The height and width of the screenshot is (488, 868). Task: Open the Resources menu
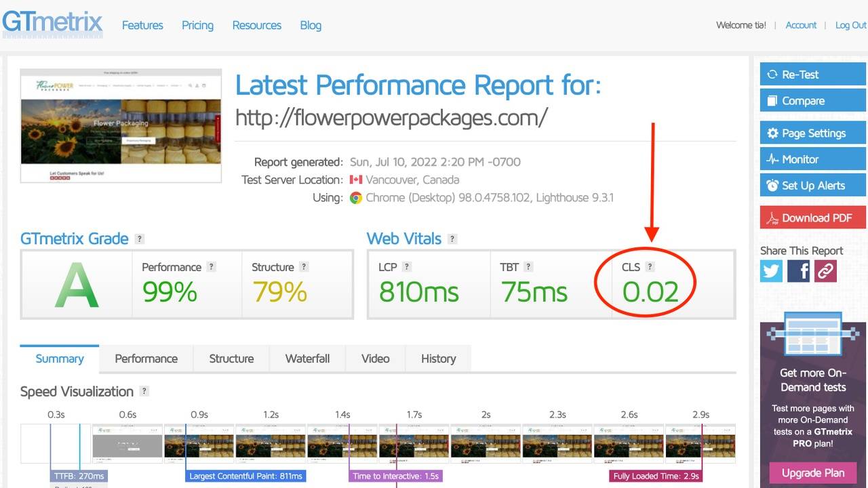click(256, 25)
